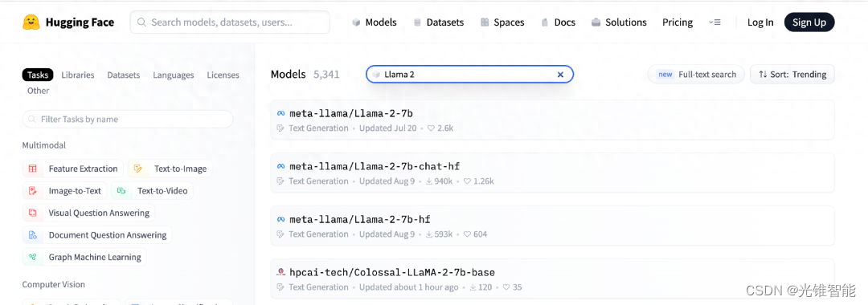
Task: Open Docs in the top navigation
Action: click(558, 22)
